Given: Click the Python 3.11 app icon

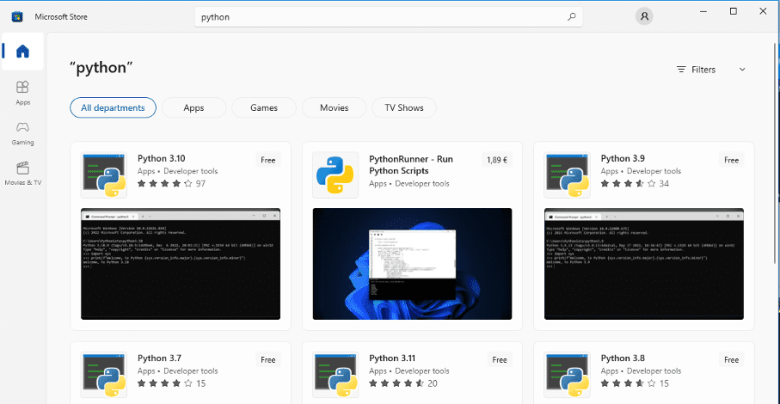Looking at the screenshot, I should pyautogui.click(x=335, y=375).
